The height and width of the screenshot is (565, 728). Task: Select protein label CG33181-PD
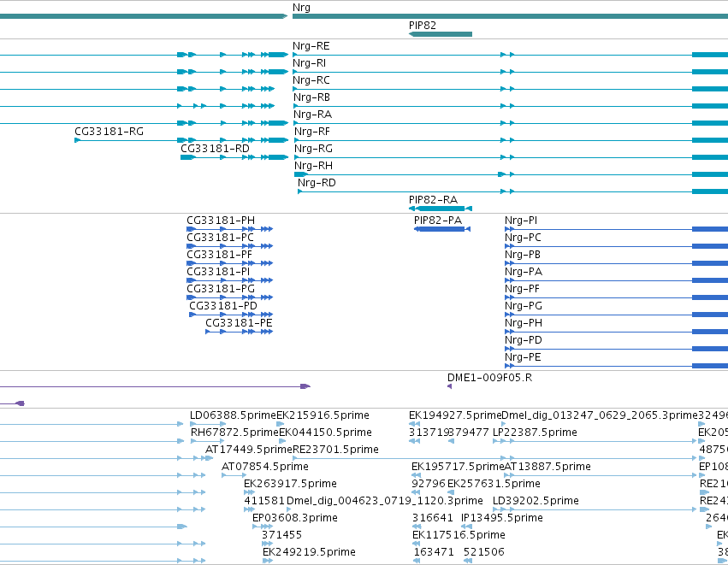click(223, 306)
